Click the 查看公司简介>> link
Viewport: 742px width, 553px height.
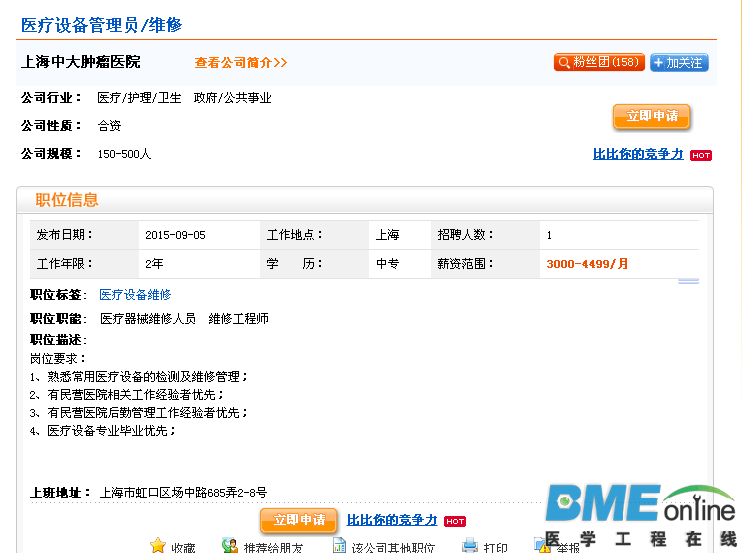point(240,62)
